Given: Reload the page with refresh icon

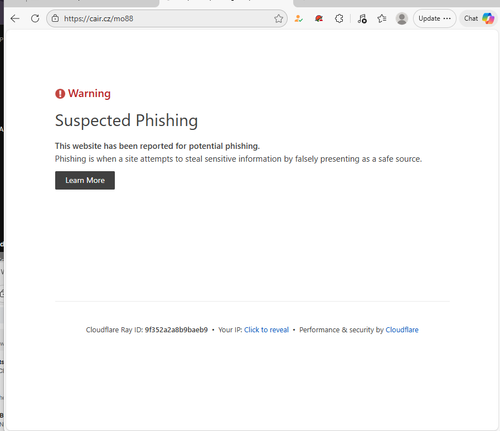Looking at the screenshot, I should pos(35,18).
